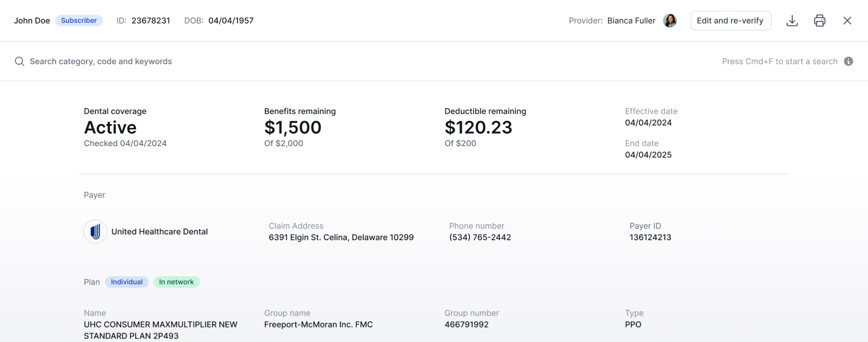This screenshot has width=868, height=342.
Task: Click Bianca Fuller's avatar photo
Action: pyautogui.click(x=669, y=20)
